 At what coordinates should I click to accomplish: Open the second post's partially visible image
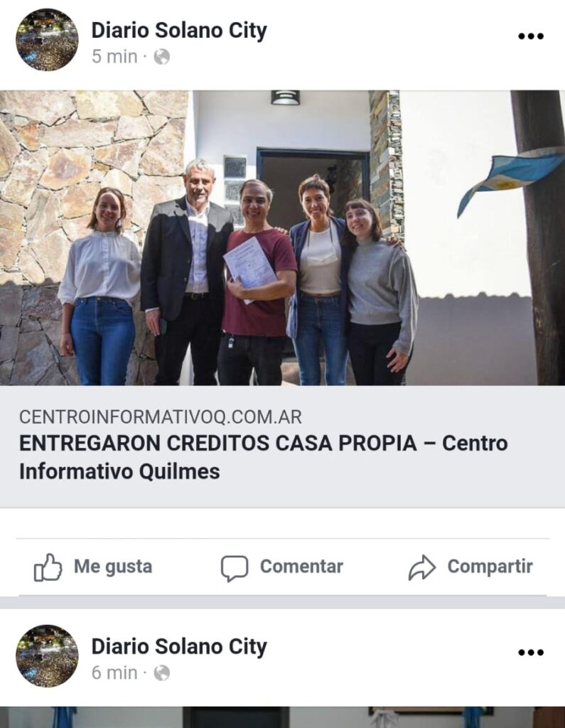[x=282, y=717]
